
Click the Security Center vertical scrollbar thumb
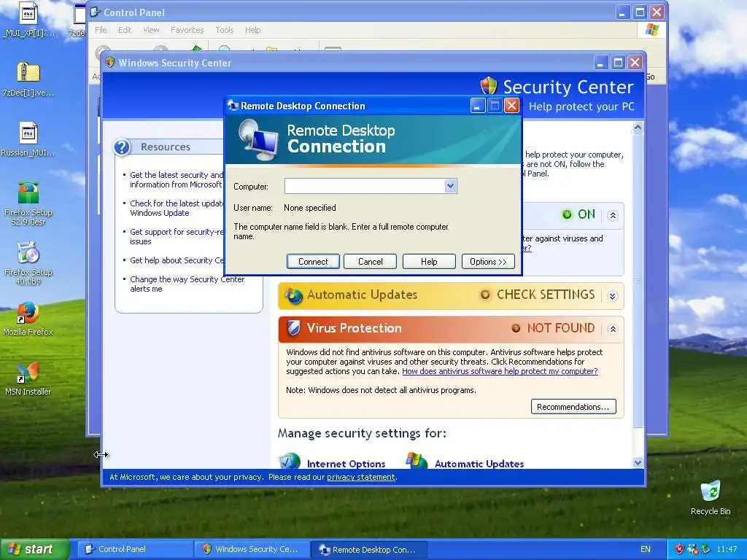[638, 280]
